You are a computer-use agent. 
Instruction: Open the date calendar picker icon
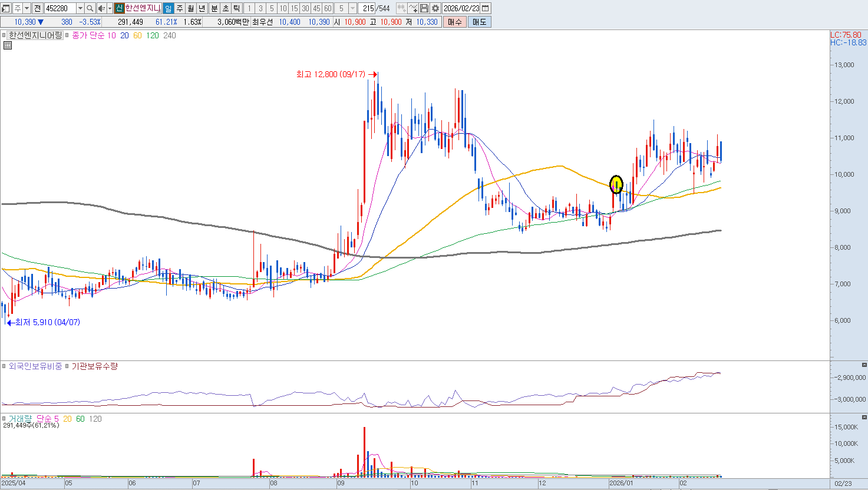click(486, 8)
